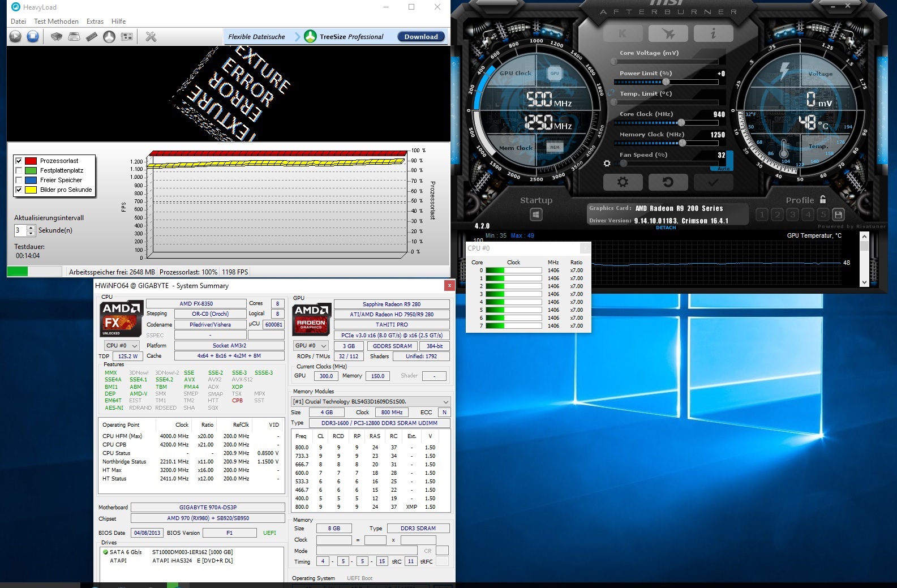Click the DETACH link in Afterburner
Image resolution: width=897 pixels, height=588 pixels.
pyautogui.click(x=666, y=228)
